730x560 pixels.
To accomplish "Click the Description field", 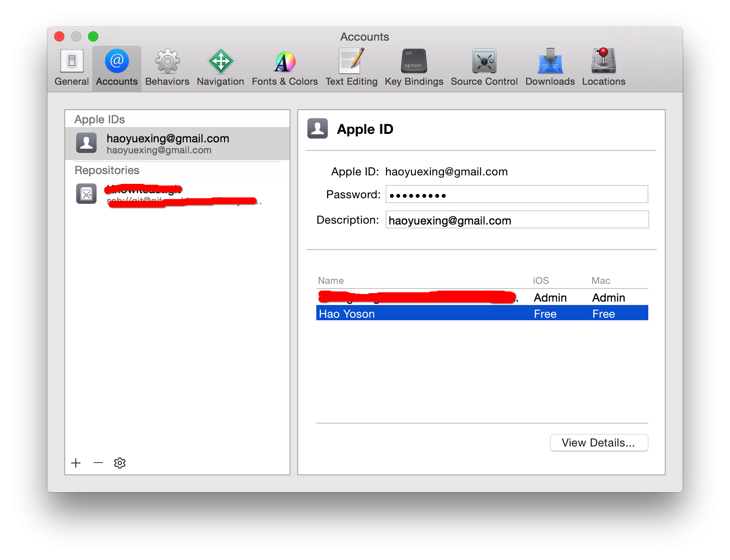I will [517, 220].
